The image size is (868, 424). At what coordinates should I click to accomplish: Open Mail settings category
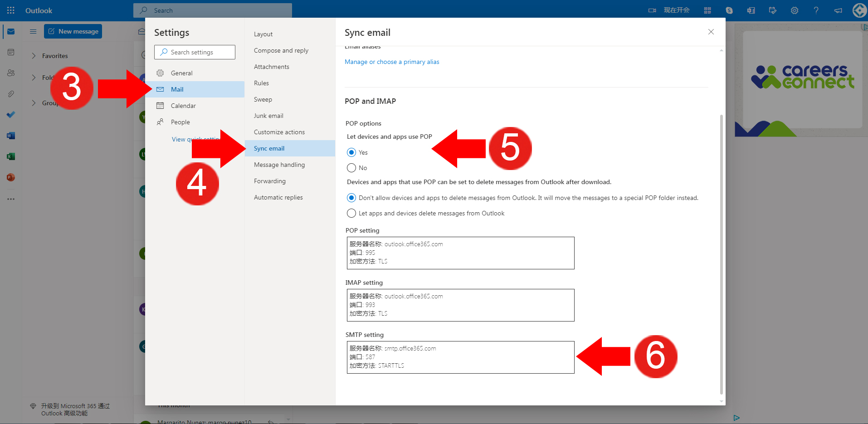point(195,89)
